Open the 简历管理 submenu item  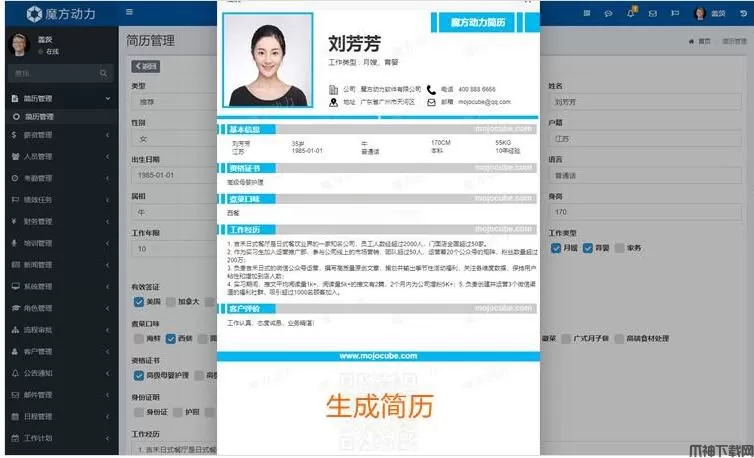pos(62,117)
